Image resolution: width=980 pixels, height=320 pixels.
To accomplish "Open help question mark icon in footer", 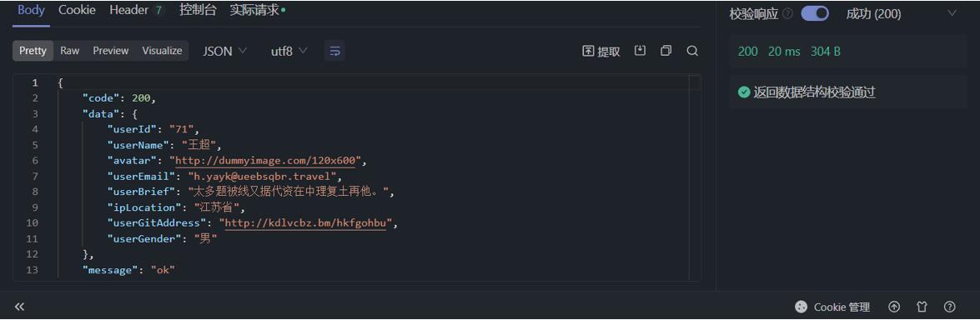I will pos(949,307).
